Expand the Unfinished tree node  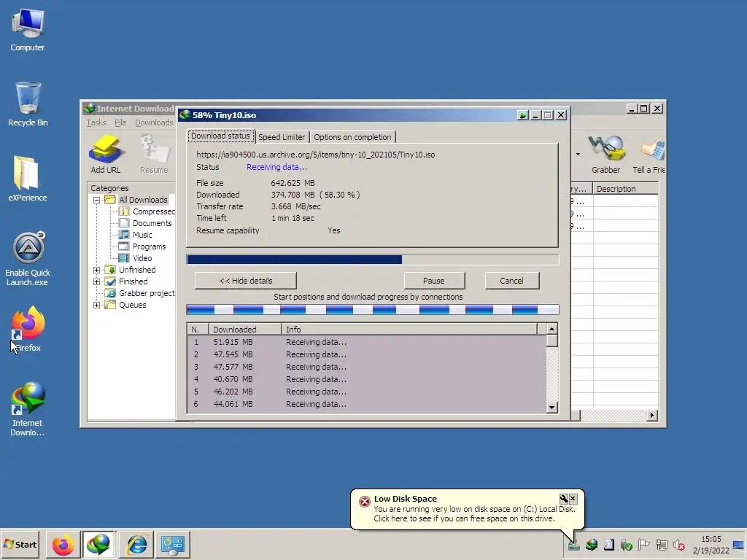[97, 270]
